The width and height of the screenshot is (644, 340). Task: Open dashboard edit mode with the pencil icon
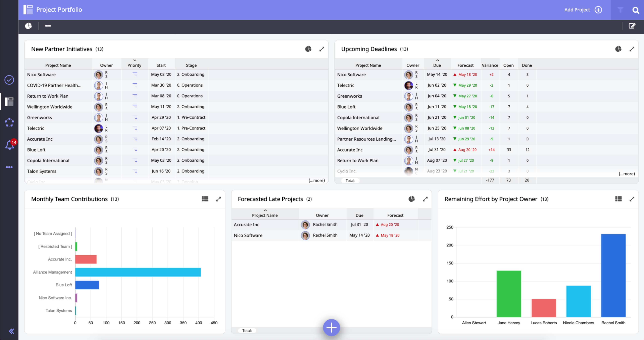(x=632, y=26)
